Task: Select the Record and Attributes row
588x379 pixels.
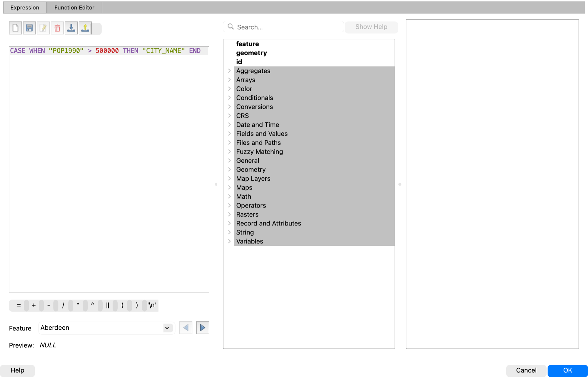Action: click(x=314, y=224)
